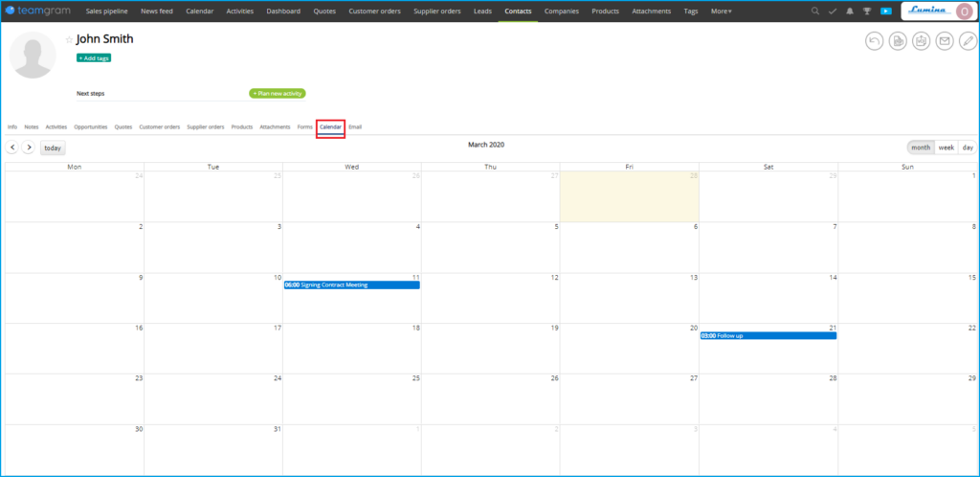Viewport: 980px width, 477px height.
Task: Open News feed in top menu
Action: click(x=157, y=11)
